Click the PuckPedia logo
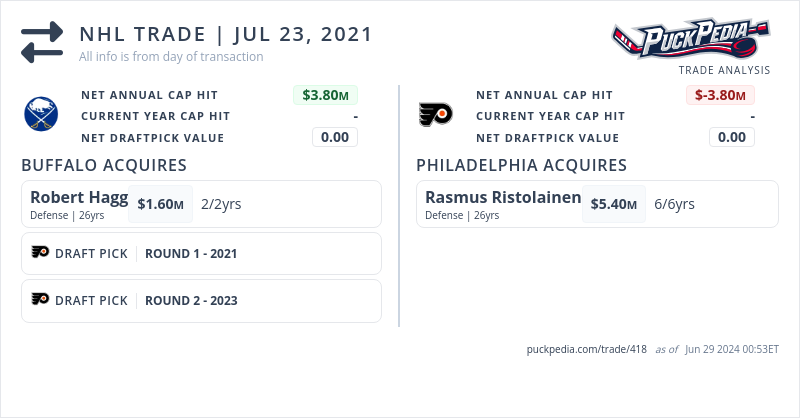Screen dimensions: 800x418 pyautogui.click(x=690, y=40)
